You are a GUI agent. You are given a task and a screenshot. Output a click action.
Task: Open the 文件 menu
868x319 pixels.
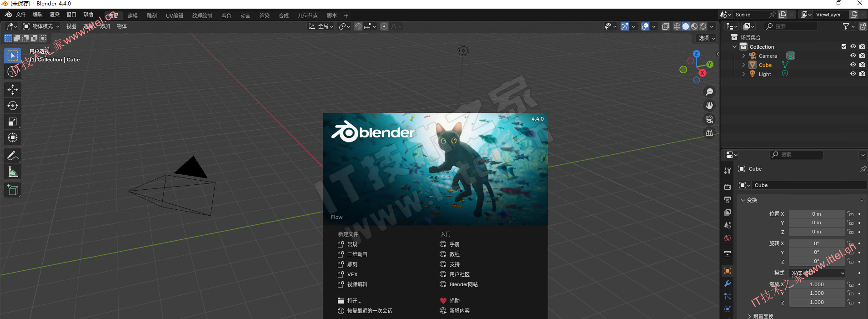click(21, 15)
